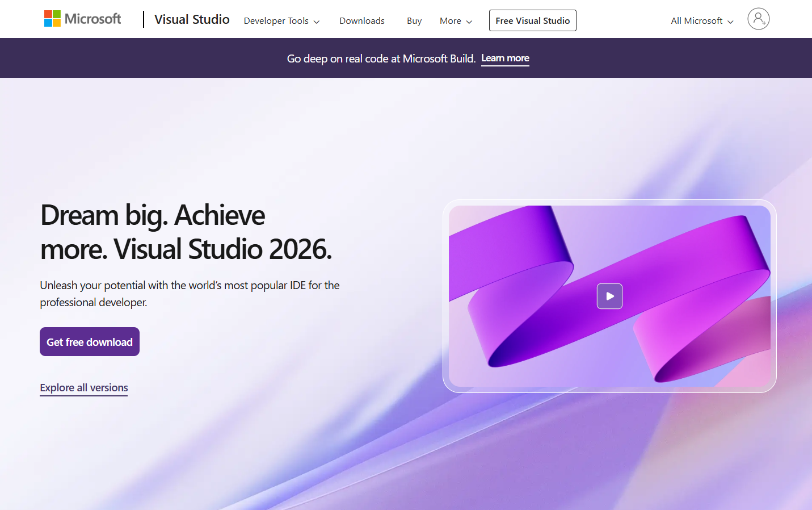Click the Get free download button
The image size is (812, 510).
(90, 342)
